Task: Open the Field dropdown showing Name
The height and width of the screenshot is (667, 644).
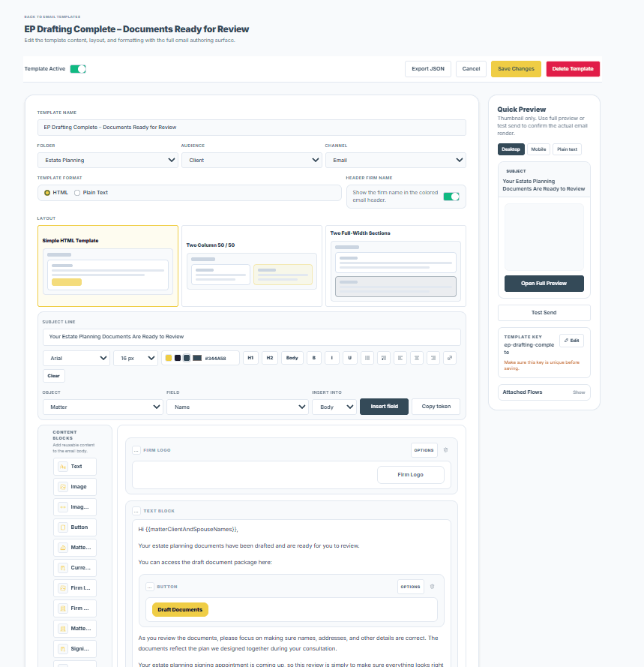Action: [x=238, y=407]
